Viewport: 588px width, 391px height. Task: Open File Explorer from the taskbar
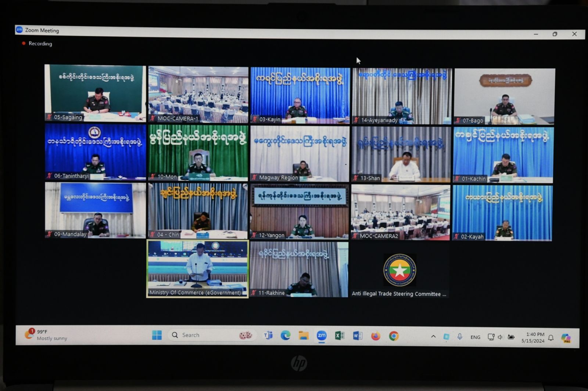304,335
